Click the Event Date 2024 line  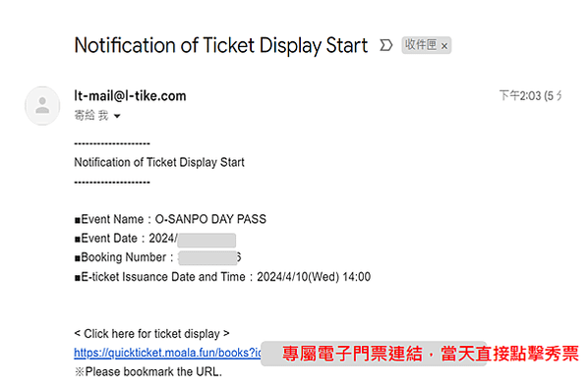click(x=155, y=239)
